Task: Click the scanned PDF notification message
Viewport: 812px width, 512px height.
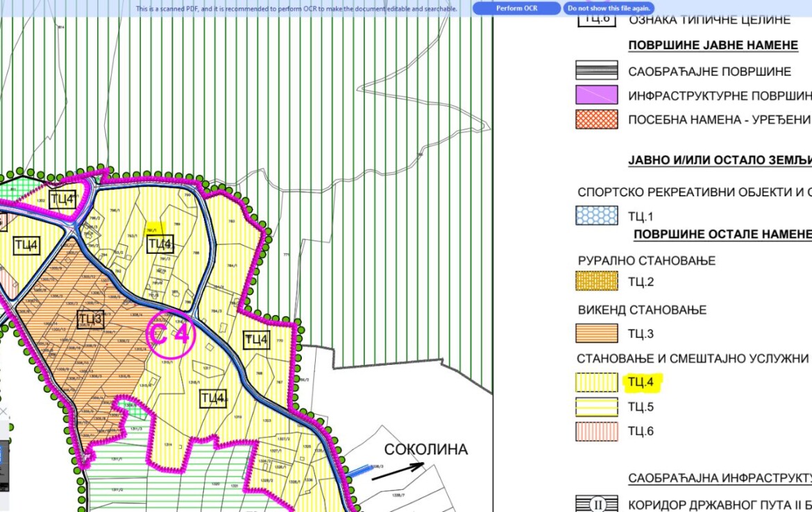Action: tap(296, 9)
